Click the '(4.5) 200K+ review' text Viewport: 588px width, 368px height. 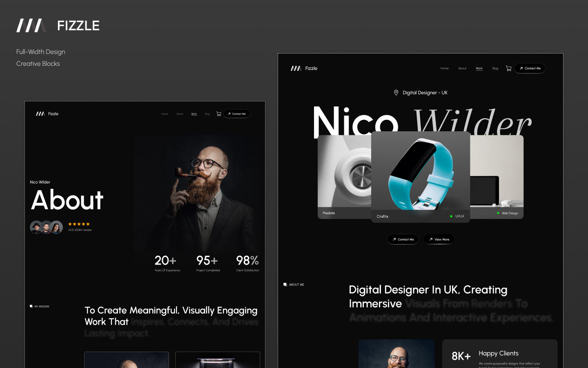(x=80, y=230)
